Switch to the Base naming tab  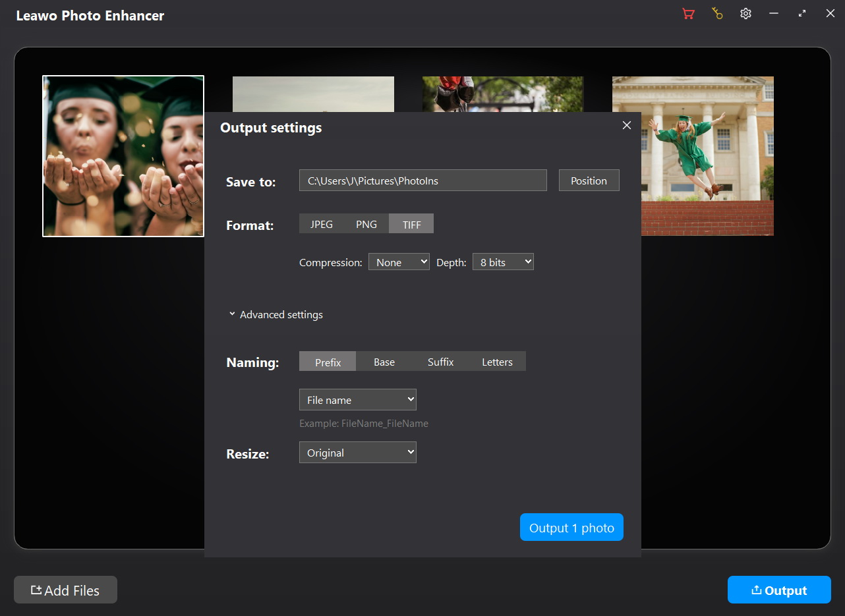pyautogui.click(x=384, y=362)
